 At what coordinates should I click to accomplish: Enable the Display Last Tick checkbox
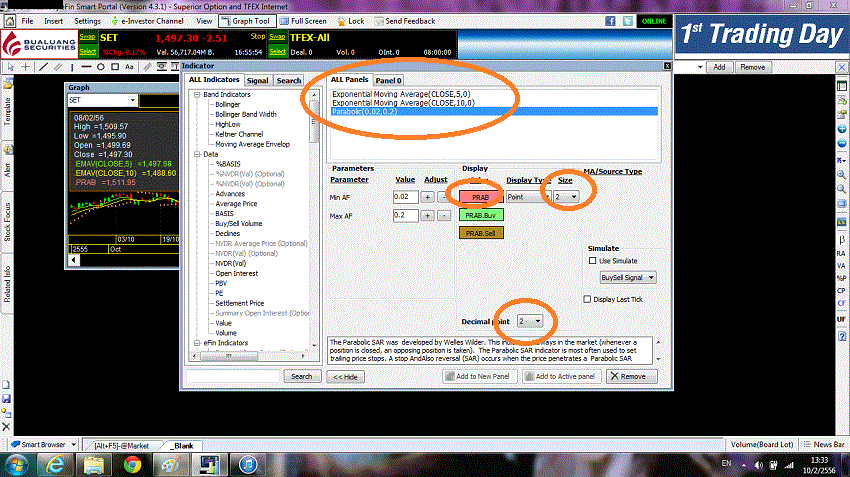tap(587, 299)
